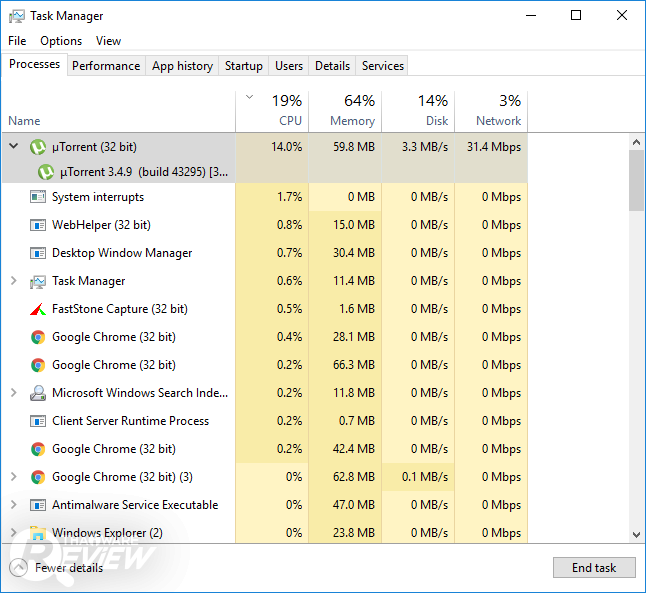Open the View menu
The width and height of the screenshot is (646, 593).
(108, 41)
